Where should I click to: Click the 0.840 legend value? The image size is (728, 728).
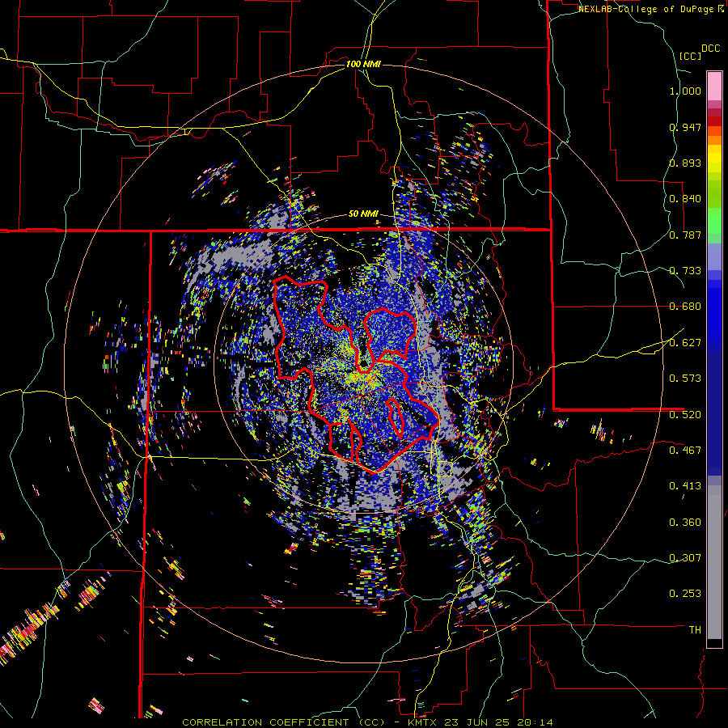[685, 199]
